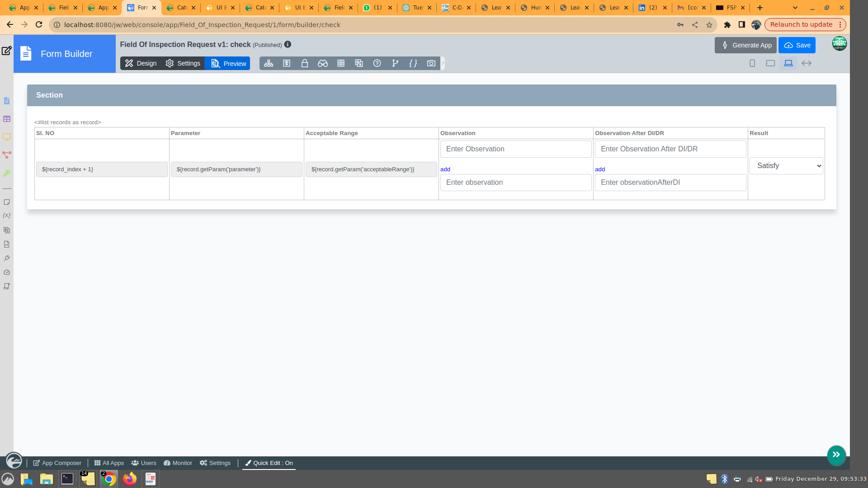Click the sitemap tree icon in builder toolbar
Screen dimensions: 868x488
269,63
